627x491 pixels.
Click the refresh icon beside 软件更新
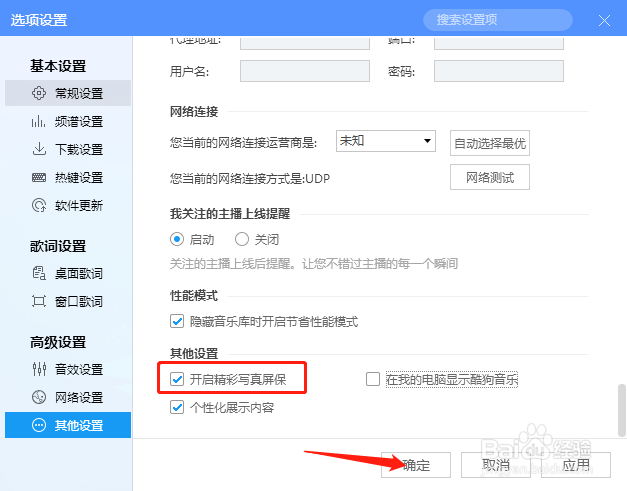coord(39,205)
